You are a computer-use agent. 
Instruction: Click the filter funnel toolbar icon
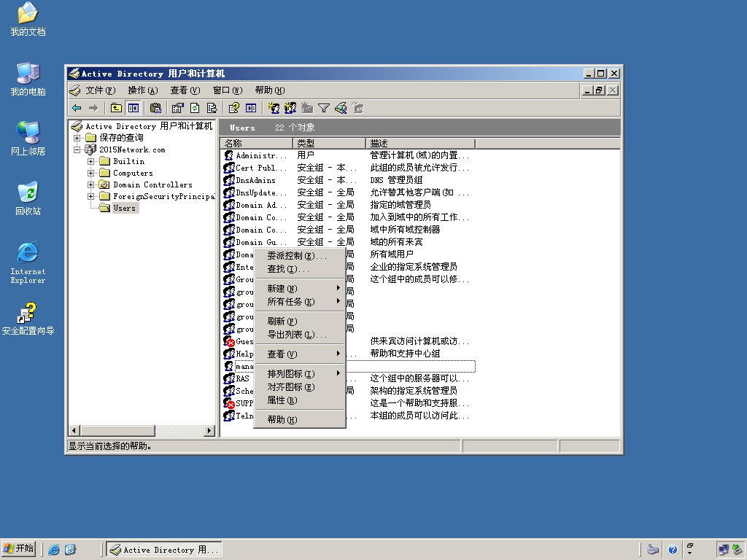324,108
